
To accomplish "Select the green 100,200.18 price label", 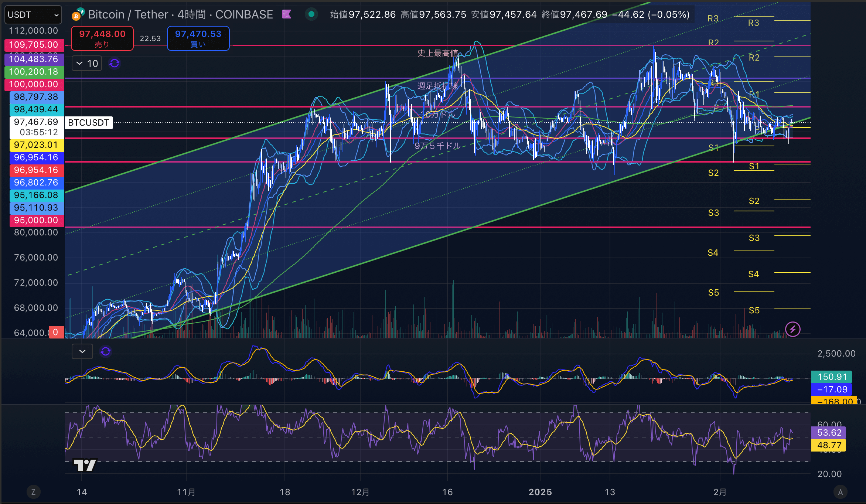I will [x=34, y=72].
